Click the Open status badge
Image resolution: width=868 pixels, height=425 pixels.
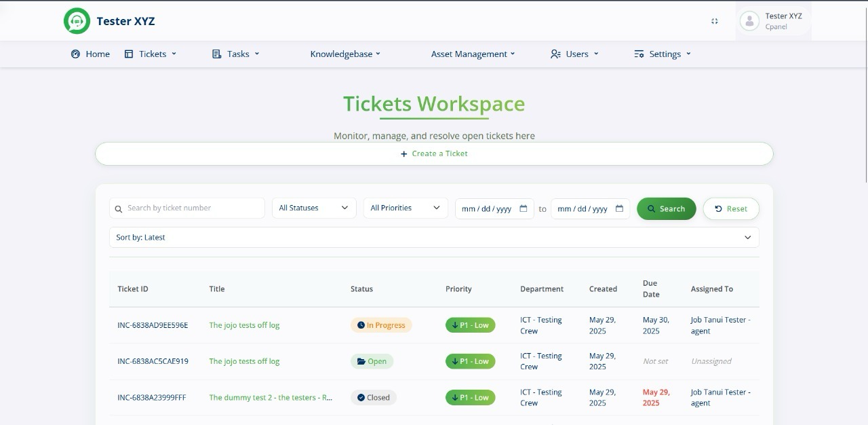coord(372,361)
